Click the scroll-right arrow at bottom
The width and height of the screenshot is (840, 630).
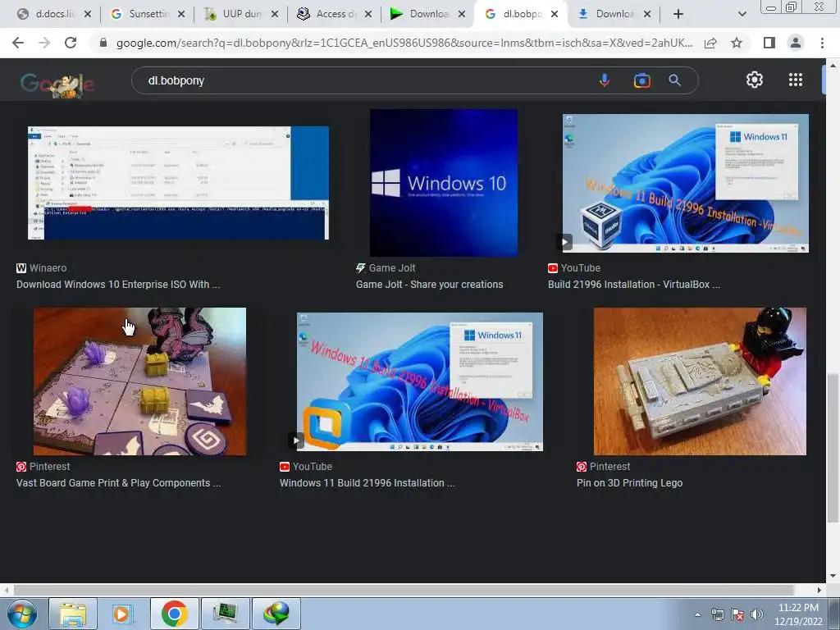(x=819, y=590)
